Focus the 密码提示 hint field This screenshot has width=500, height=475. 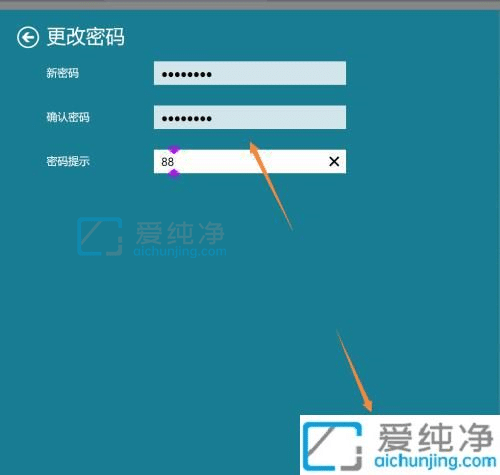pos(250,161)
